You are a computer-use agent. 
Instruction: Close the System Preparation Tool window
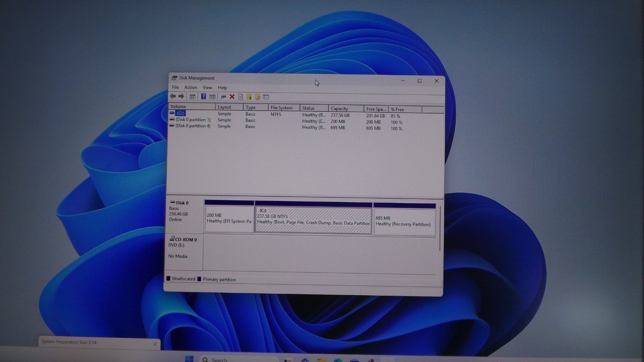(155, 344)
